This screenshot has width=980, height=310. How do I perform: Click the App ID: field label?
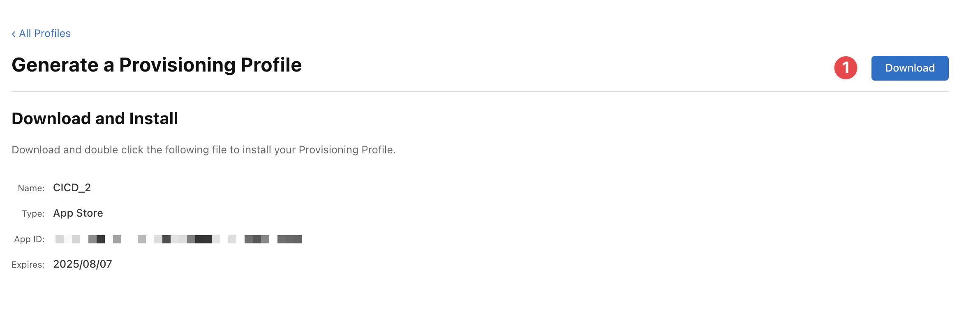29,239
